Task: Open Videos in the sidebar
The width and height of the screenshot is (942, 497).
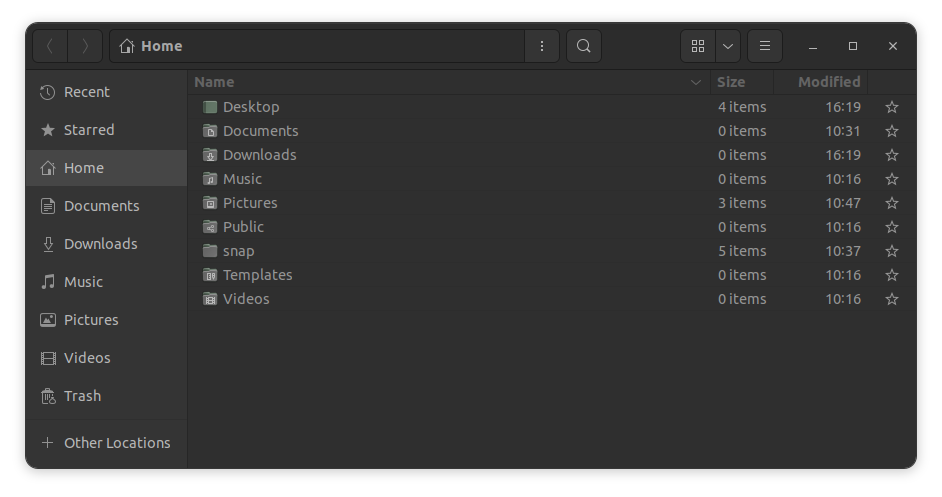Action: [x=106, y=358]
